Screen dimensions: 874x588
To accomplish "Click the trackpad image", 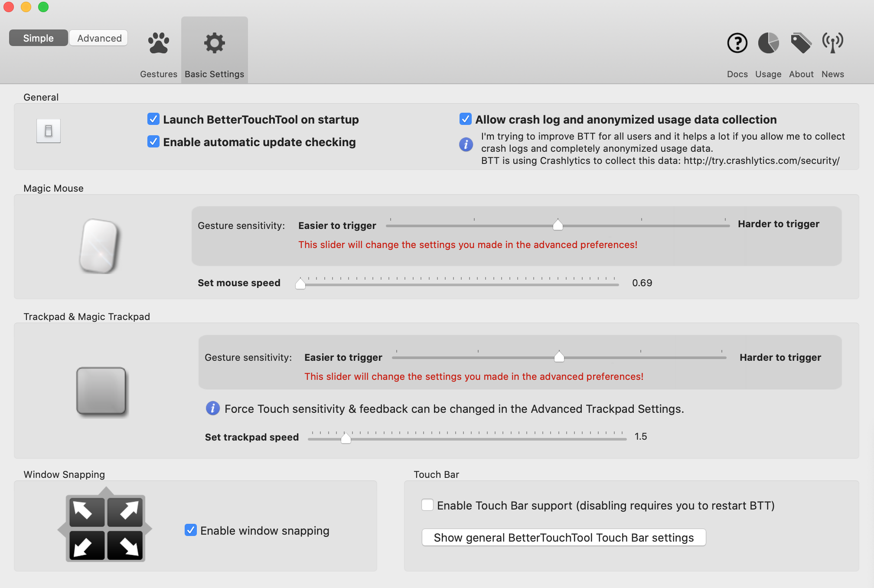I will point(101,392).
